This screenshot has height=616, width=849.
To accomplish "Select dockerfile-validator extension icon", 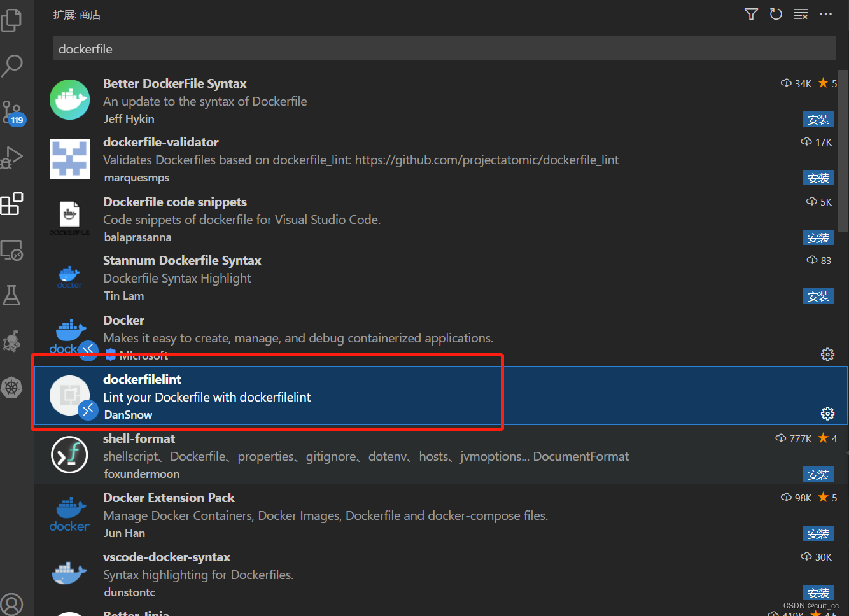I will pos(69,158).
